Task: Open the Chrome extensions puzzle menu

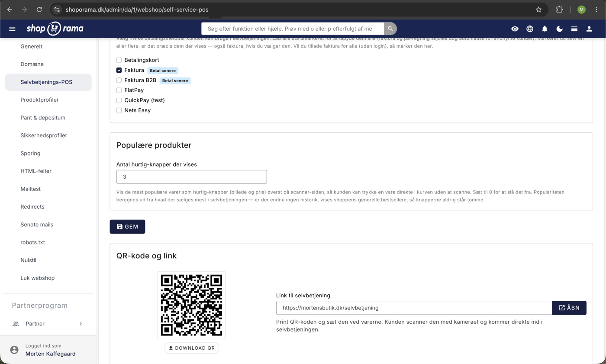Action: tap(559, 10)
